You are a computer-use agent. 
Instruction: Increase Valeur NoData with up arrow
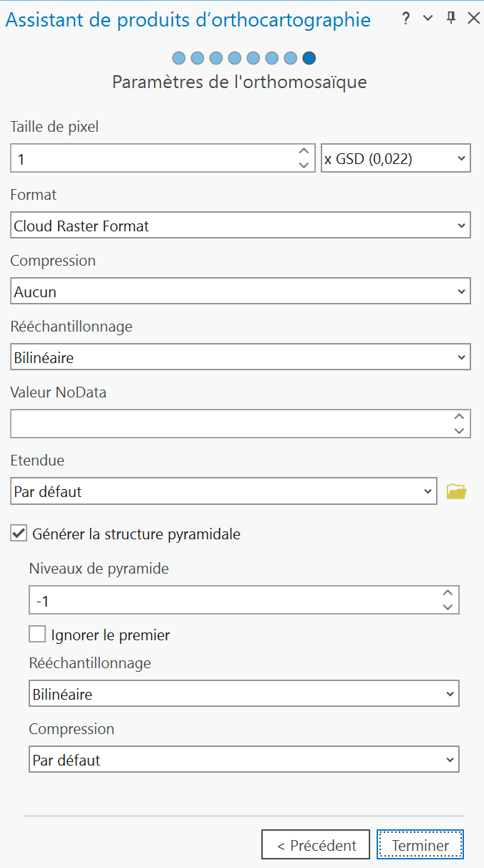tap(459, 416)
